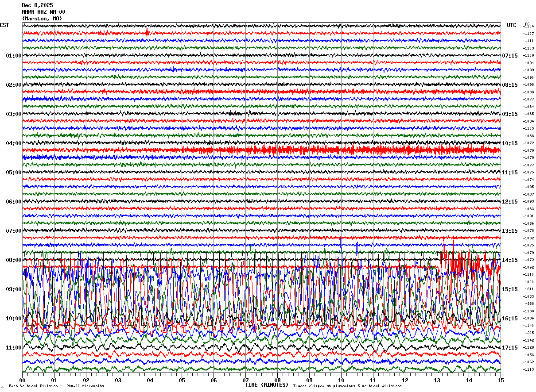This screenshot has width=536, height=392.
Task: Select the 04:00 CST time label
Action: pyautogui.click(x=14, y=143)
